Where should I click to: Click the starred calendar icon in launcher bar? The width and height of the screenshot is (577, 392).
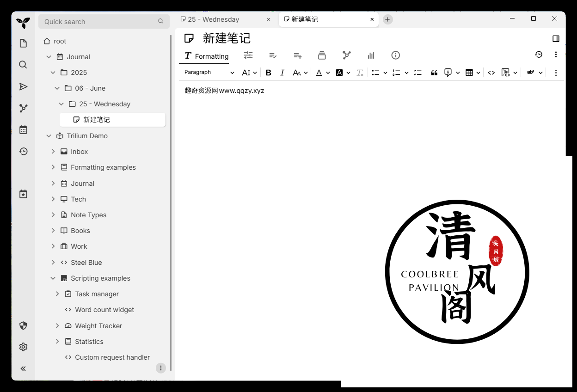tap(23, 194)
